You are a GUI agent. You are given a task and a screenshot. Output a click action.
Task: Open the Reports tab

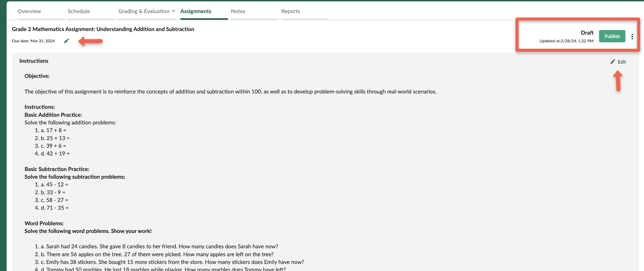(x=291, y=11)
